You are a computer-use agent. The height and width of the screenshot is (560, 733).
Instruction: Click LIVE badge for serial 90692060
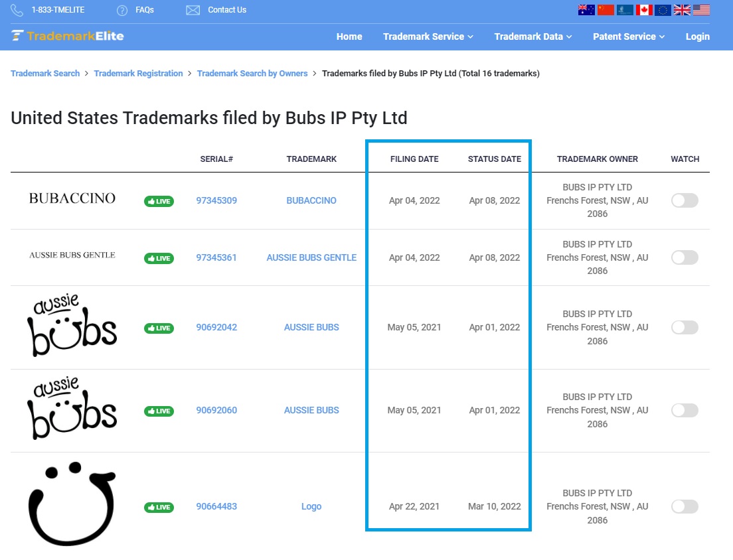coord(159,411)
